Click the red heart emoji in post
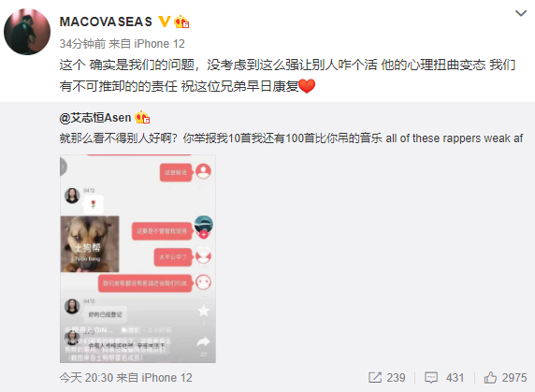Screen dimensions: 535x392 point(307,86)
